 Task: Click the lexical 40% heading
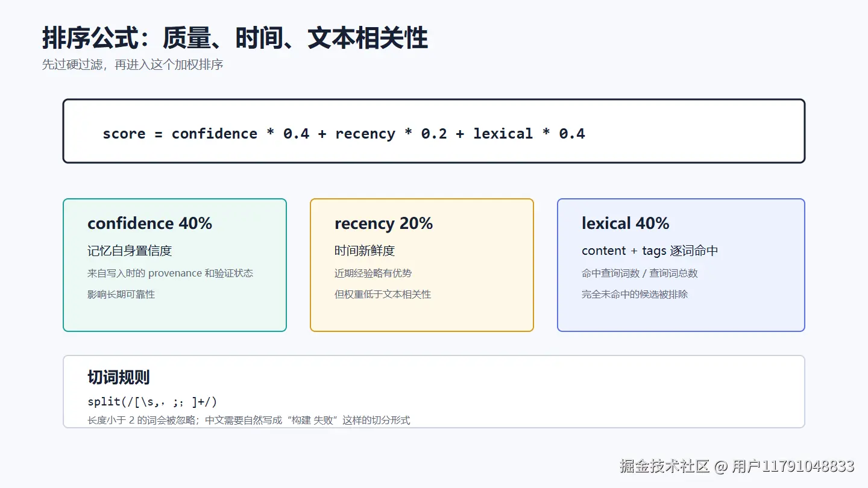625,224
